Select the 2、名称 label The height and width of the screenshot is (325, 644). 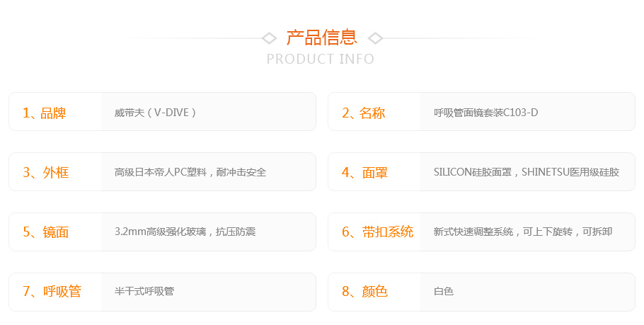tap(364, 113)
